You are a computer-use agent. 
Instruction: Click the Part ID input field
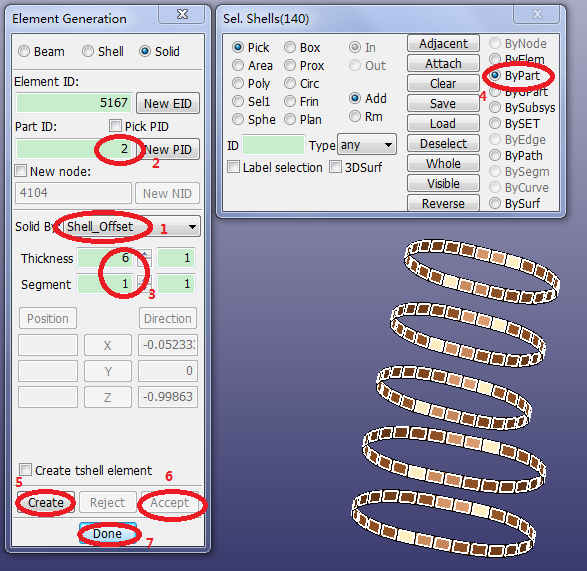tap(74, 149)
